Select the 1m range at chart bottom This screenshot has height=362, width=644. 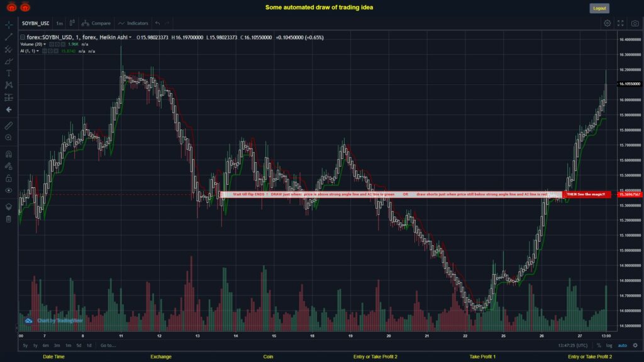68,346
